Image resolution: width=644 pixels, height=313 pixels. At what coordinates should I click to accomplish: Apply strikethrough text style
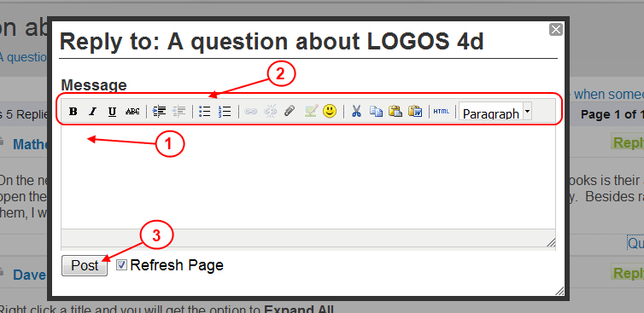pos(132,111)
